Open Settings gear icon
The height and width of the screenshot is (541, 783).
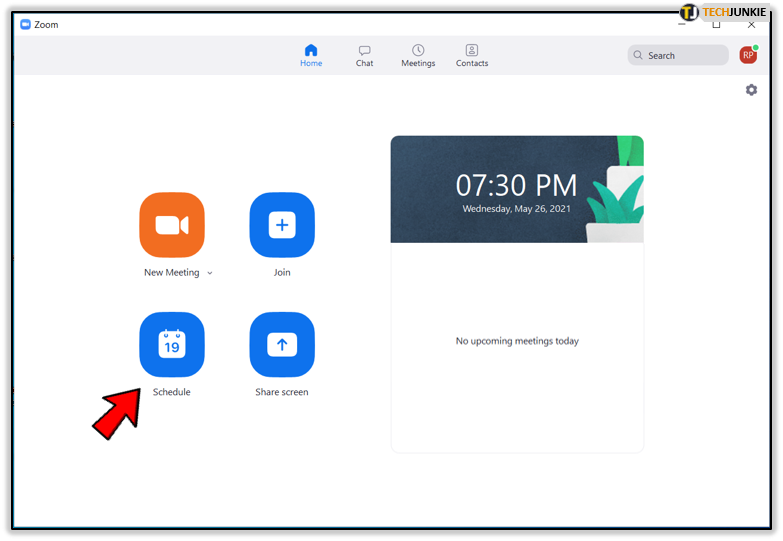[751, 90]
